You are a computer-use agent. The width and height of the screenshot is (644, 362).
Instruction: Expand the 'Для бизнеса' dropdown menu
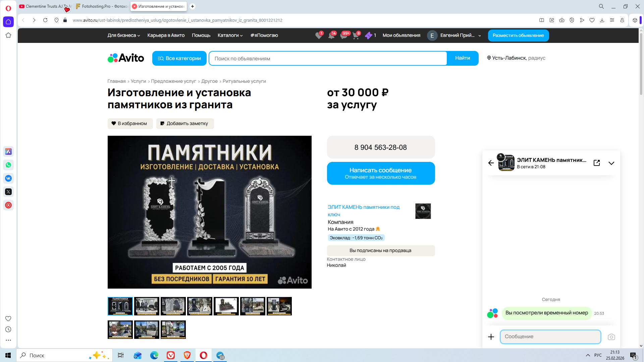[x=123, y=35]
